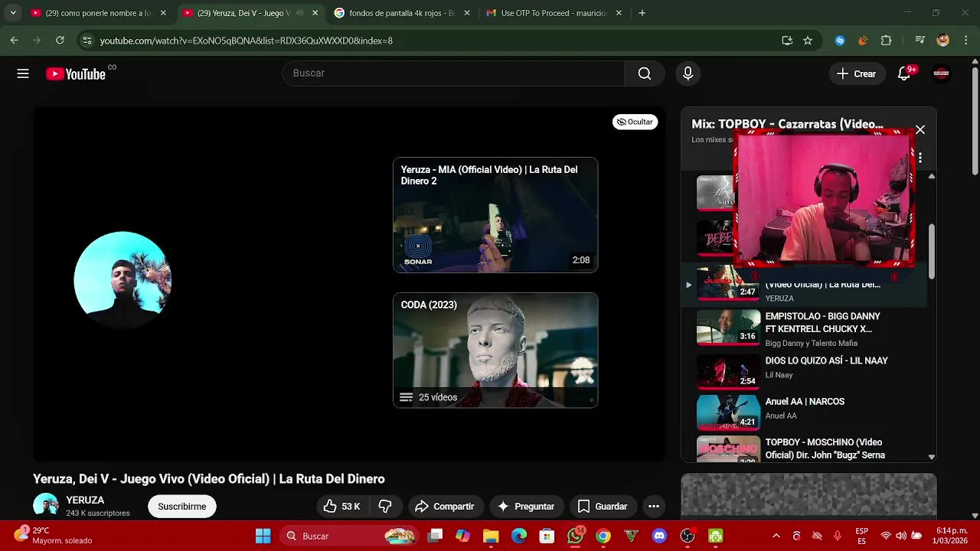The image size is (980, 551).
Task: Open Task View on the taskbar
Action: (435, 536)
